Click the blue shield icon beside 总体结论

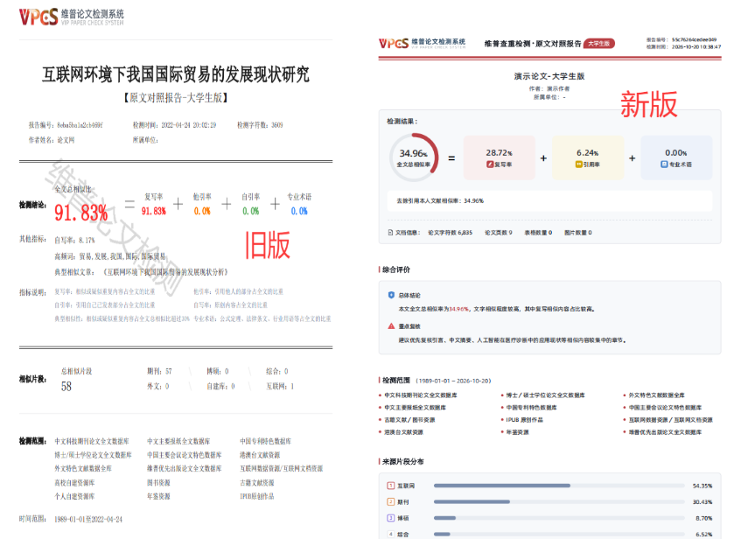click(391, 295)
